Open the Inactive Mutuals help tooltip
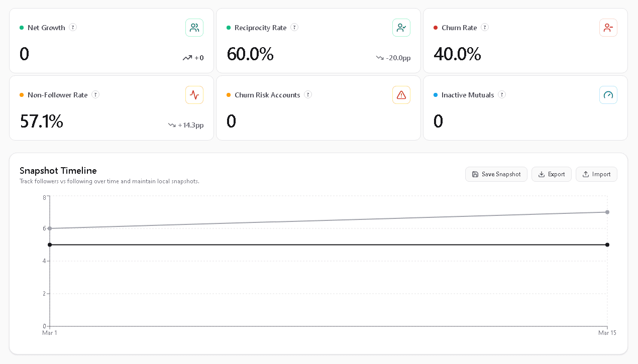638x364 pixels. [x=501, y=95]
